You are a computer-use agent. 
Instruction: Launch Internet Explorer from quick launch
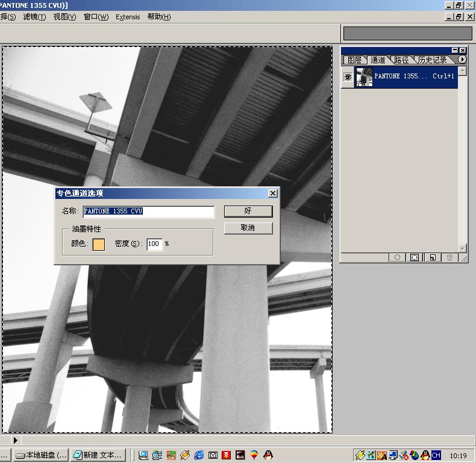(x=199, y=455)
